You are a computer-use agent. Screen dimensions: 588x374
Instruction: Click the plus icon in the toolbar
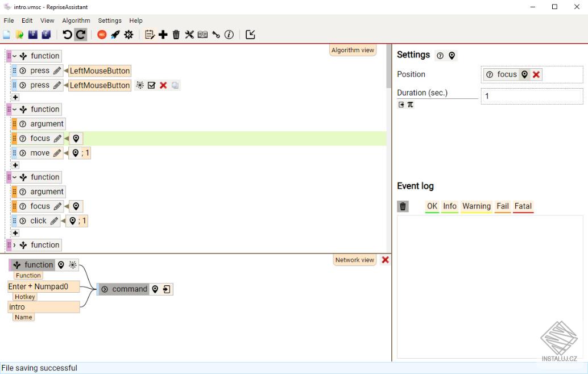163,35
